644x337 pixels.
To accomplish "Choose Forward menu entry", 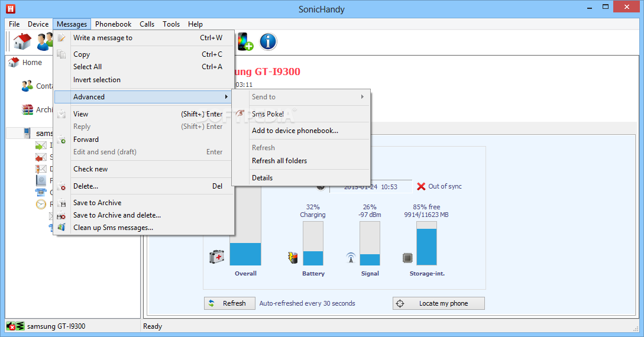I will [144, 140].
